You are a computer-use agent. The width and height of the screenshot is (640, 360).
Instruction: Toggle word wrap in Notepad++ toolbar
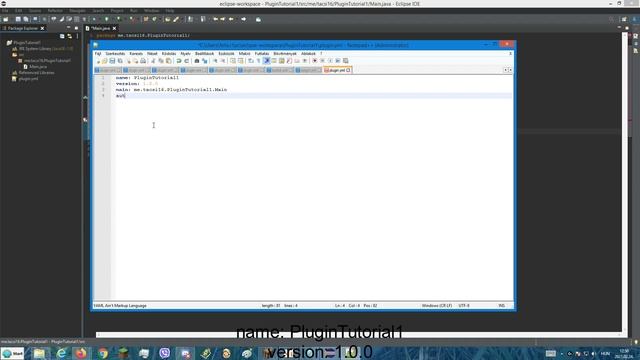251,61
